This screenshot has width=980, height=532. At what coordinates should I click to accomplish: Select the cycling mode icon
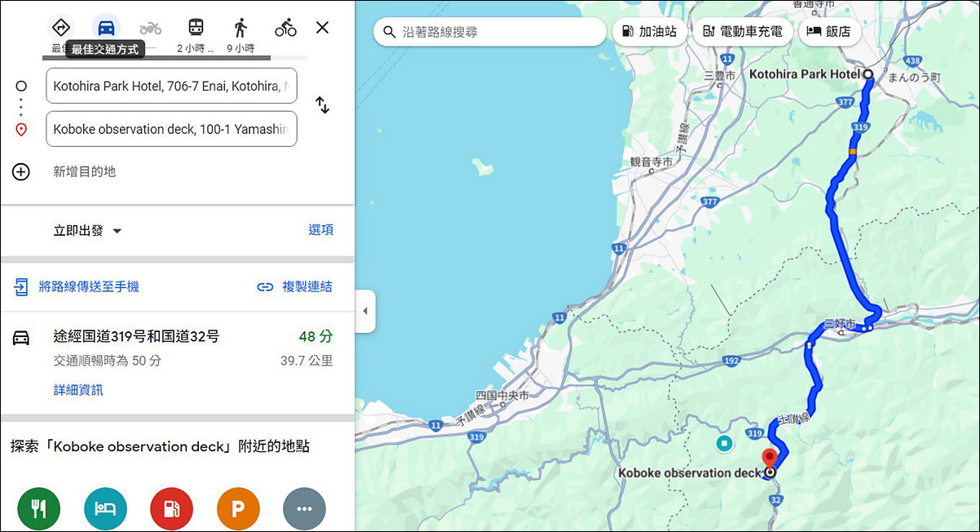285,25
